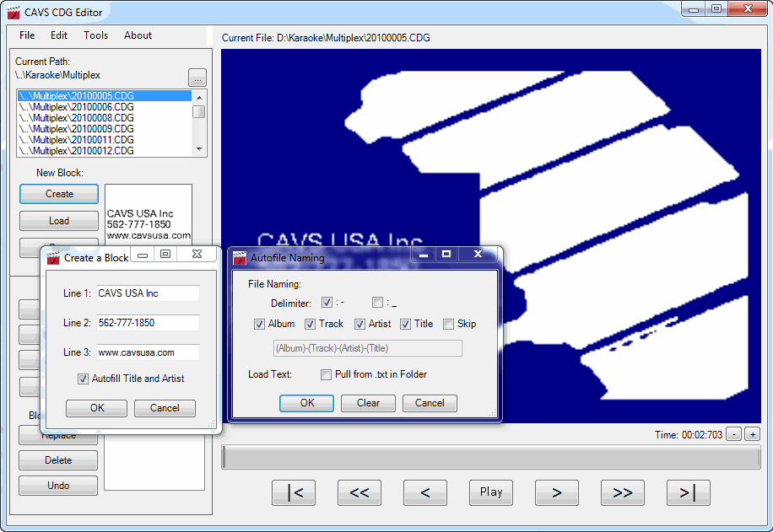The width and height of the screenshot is (773, 532).
Task: Uncheck the Artist checkbox
Action: point(359,324)
